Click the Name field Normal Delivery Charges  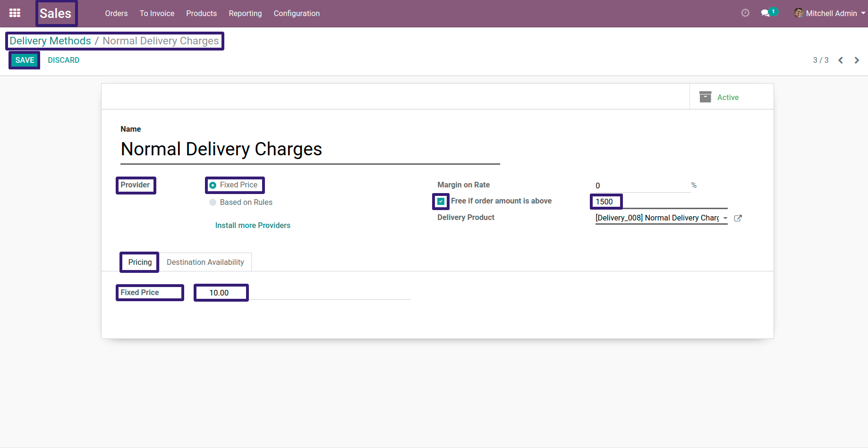(310, 149)
